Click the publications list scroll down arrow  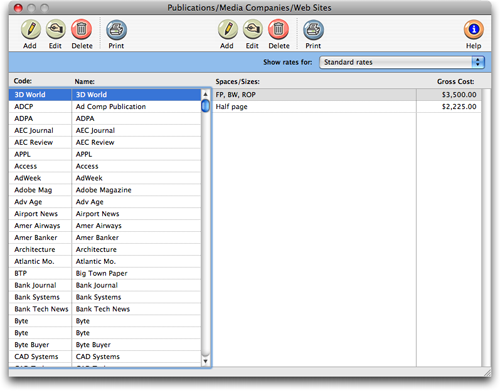205,361
